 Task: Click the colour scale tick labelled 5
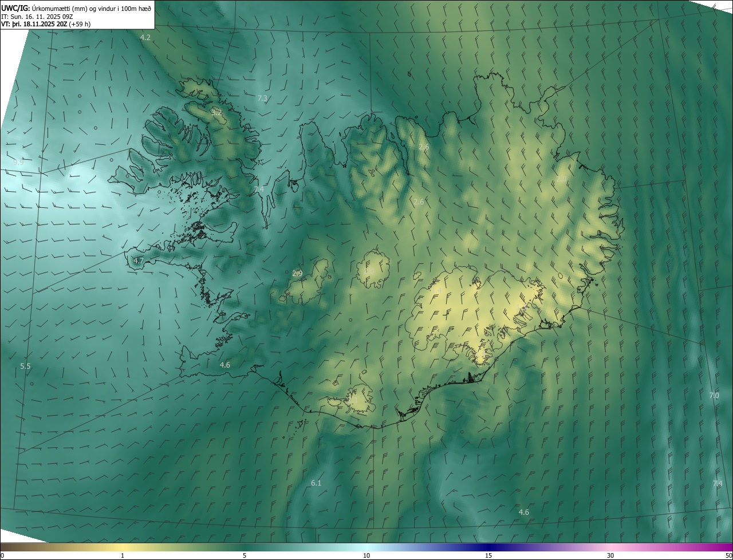pos(245,555)
